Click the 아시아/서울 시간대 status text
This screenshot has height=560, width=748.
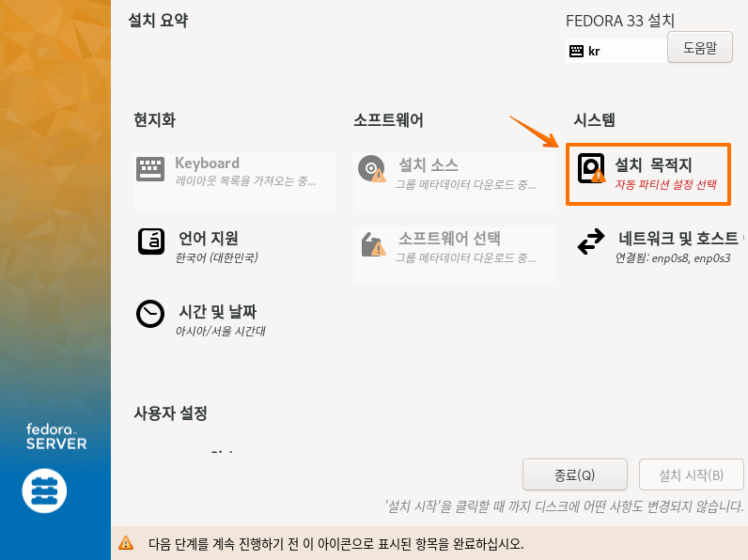point(221,331)
